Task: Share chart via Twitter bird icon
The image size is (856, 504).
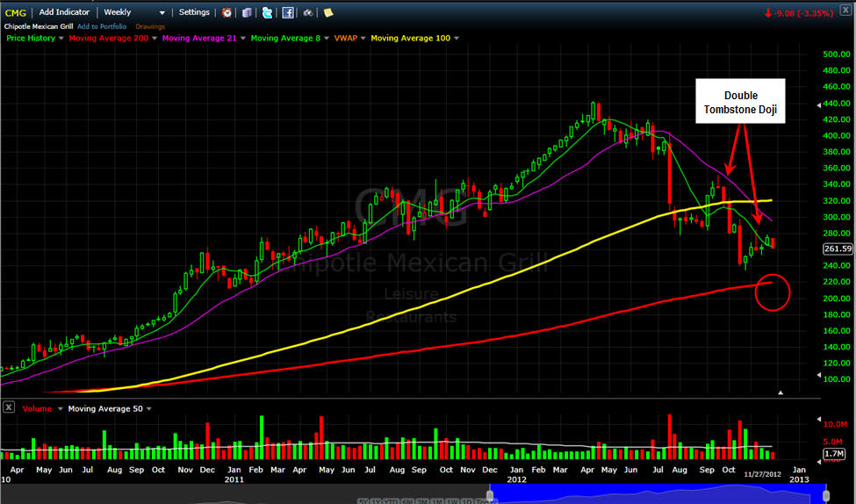Action: pos(267,12)
